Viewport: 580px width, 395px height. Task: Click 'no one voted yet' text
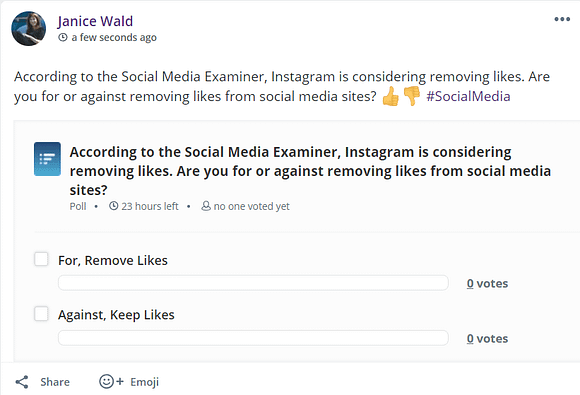coord(252,206)
